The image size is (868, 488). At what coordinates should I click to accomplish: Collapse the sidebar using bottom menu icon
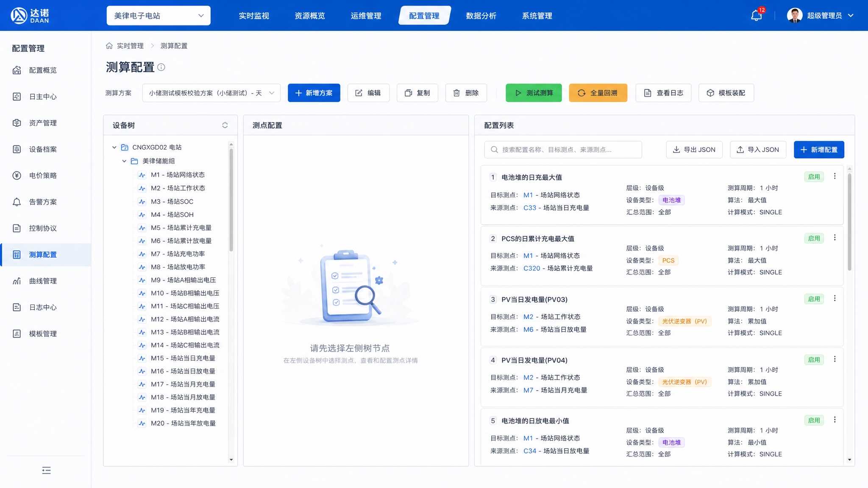46,470
